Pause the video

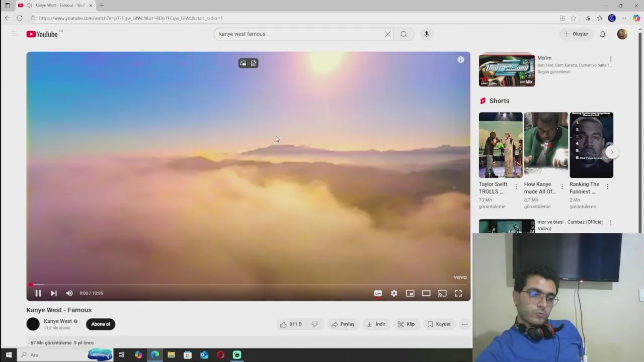coord(38,293)
